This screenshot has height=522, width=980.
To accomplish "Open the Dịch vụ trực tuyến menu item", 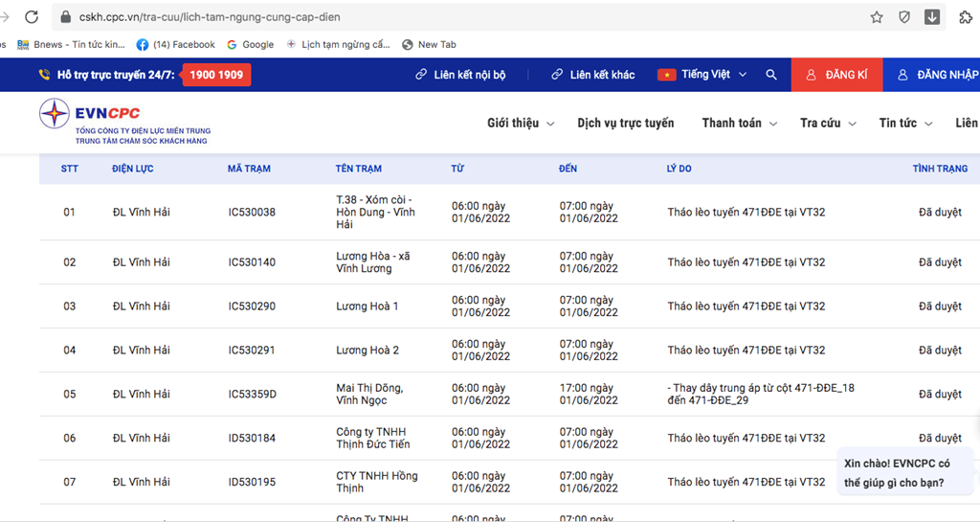I will (625, 124).
